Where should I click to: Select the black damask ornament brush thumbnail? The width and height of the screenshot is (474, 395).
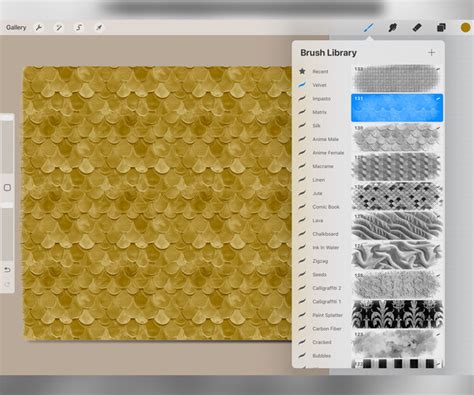(x=397, y=314)
